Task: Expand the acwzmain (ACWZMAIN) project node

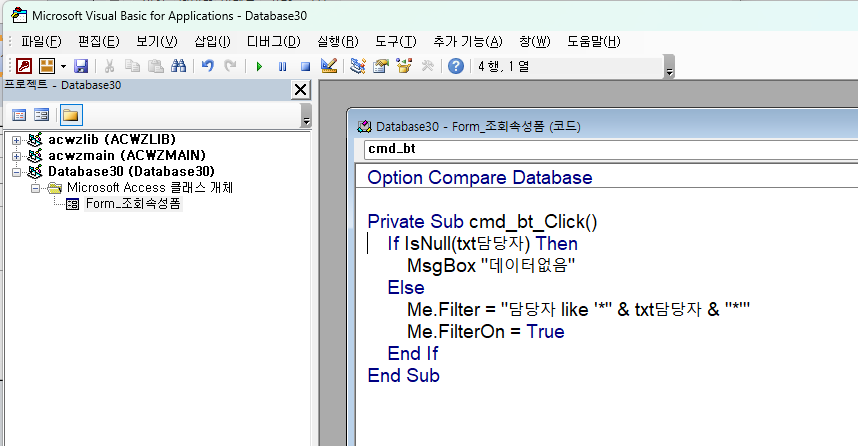Action: (x=16, y=157)
